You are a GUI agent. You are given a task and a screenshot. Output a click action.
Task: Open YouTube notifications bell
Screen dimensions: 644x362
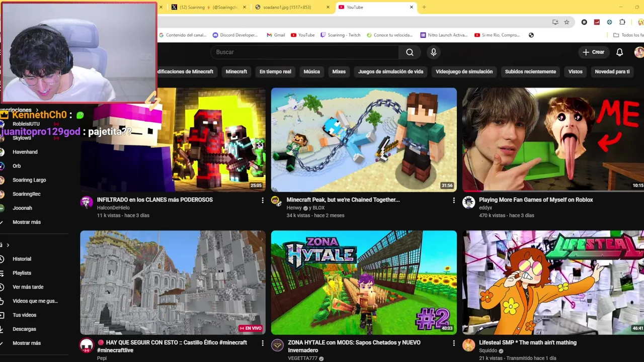[620, 52]
